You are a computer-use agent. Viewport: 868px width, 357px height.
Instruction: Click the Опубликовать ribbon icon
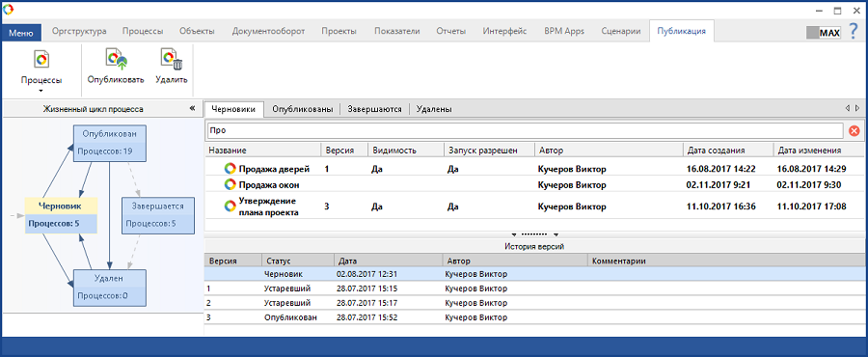click(116, 59)
